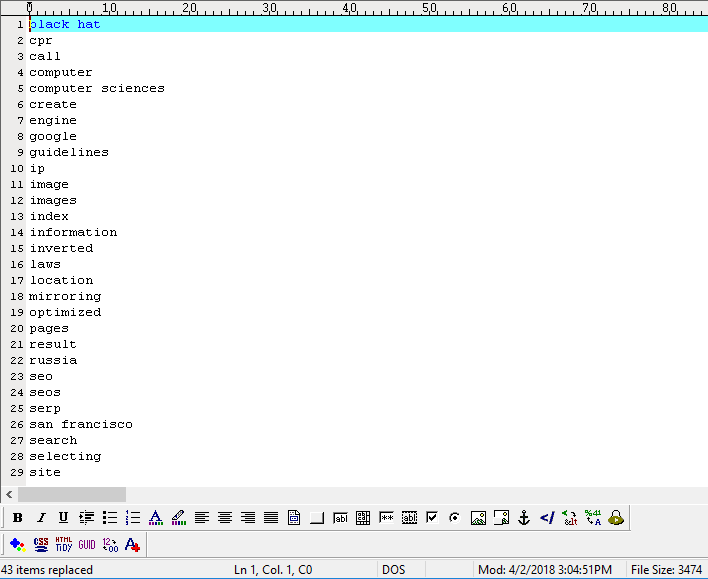Insert hidden field with dotted border

(409, 518)
